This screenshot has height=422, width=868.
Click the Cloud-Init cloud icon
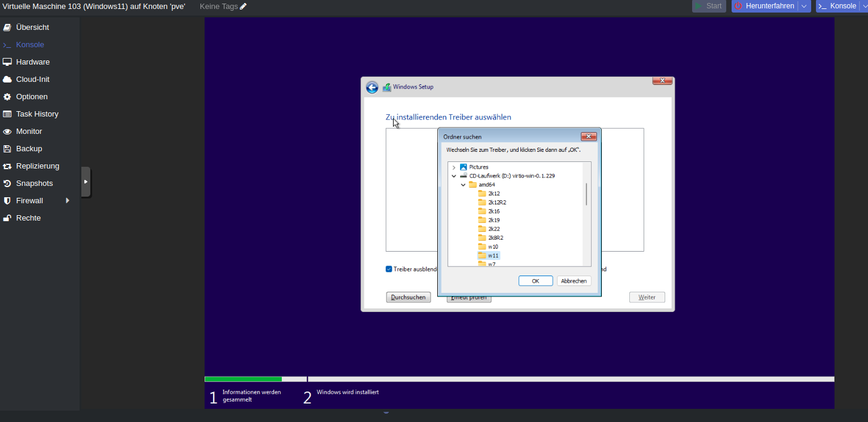[7, 79]
